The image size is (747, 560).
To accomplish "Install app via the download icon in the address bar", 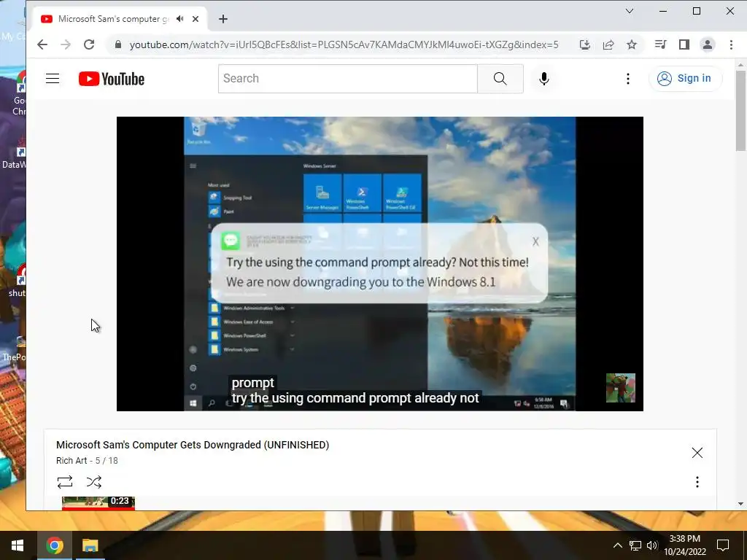I will coord(585,44).
